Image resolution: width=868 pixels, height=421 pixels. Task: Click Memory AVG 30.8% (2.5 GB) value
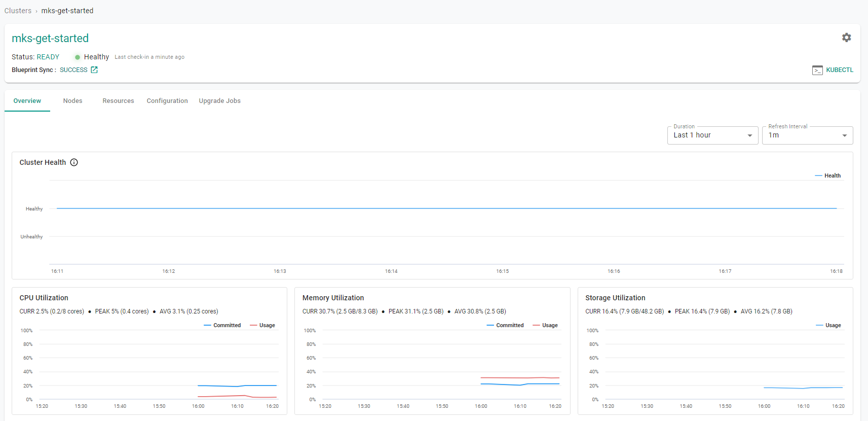pyautogui.click(x=480, y=311)
